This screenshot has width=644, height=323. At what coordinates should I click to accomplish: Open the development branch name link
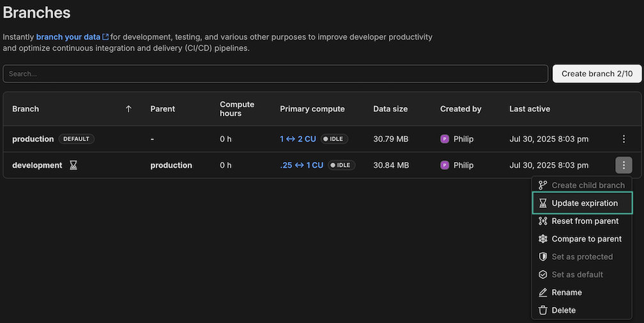point(37,165)
